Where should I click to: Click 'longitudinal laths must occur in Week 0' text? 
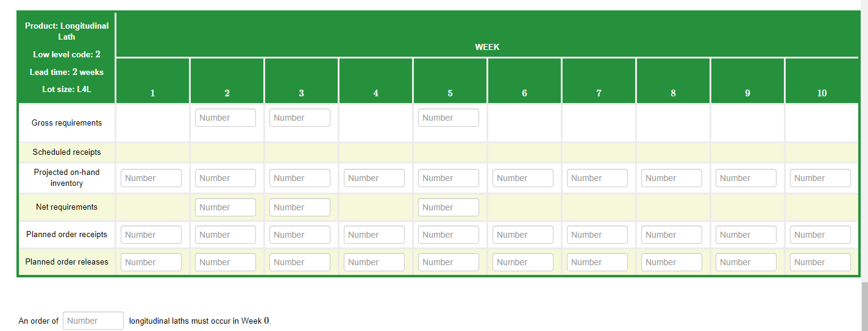pos(200,321)
